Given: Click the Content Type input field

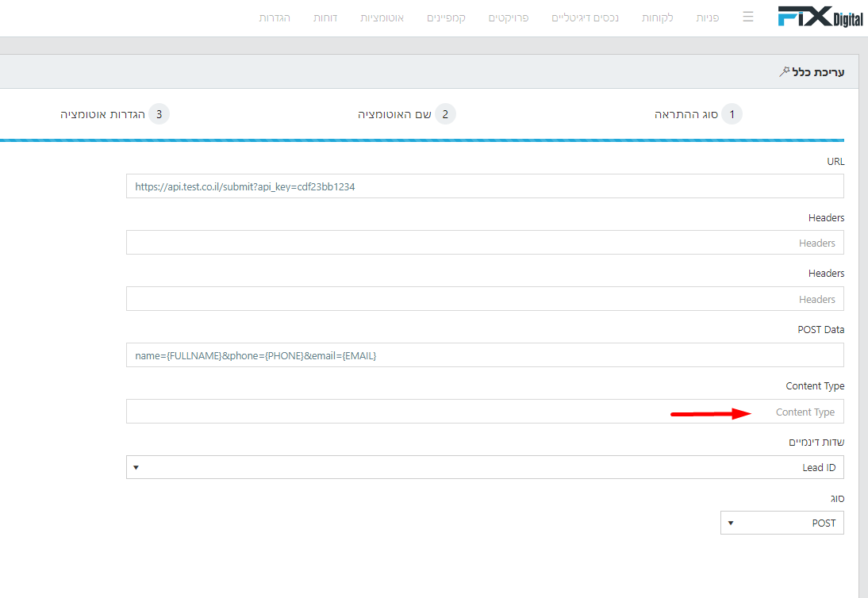Looking at the screenshot, I should click(485, 412).
